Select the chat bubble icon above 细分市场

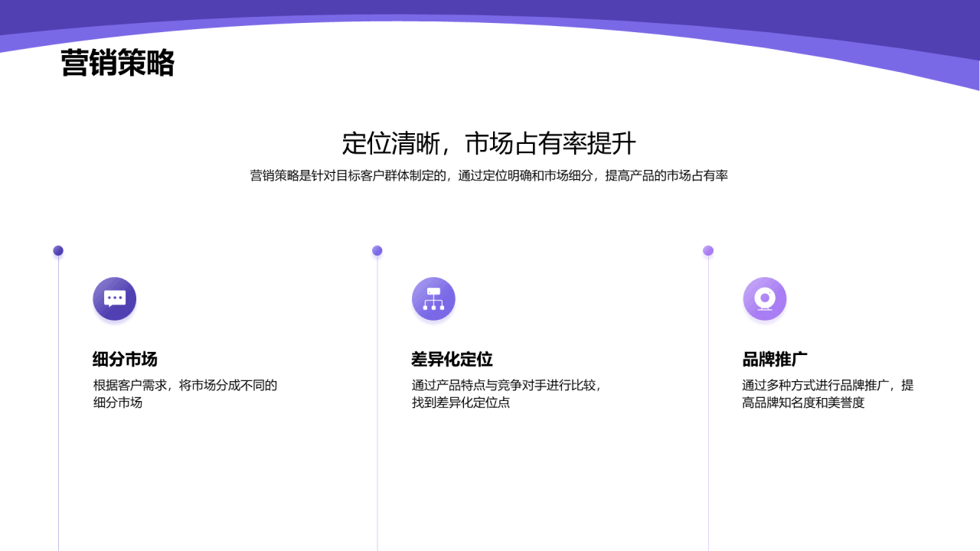pyautogui.click(x=114, y=298)
